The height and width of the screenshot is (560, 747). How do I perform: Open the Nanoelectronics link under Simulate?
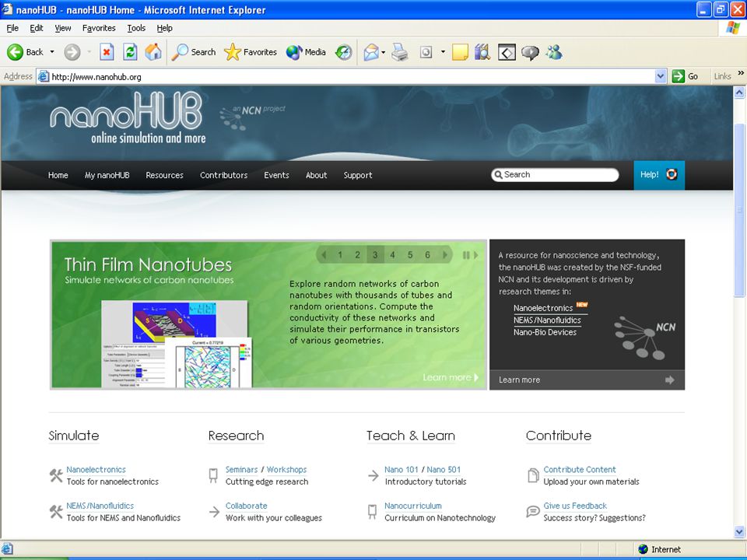point(96,470)
